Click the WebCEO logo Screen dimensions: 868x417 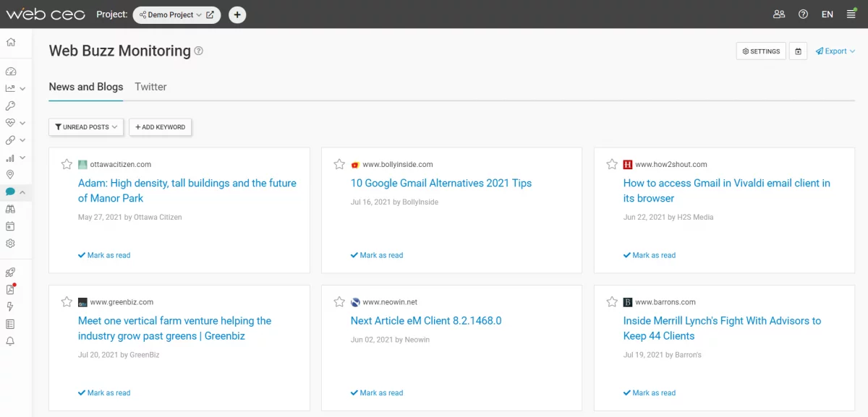[x=46, y=14]
